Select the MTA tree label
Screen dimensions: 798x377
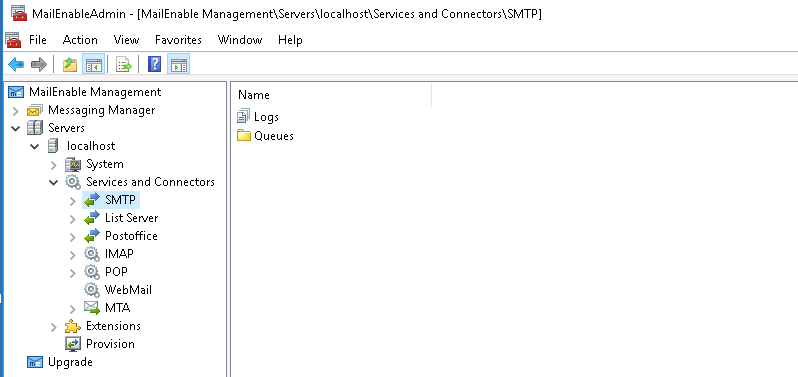[118, 308]
